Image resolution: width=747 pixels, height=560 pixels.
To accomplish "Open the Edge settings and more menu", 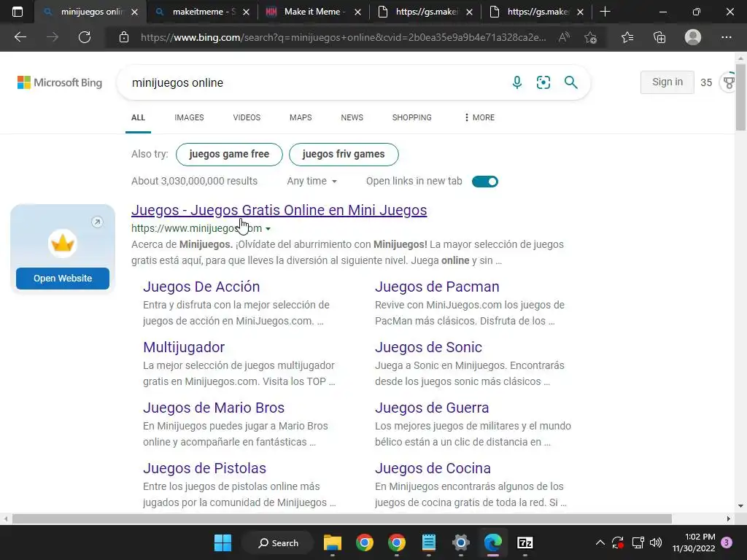I will pyautogui.click(x=726, y=37).
